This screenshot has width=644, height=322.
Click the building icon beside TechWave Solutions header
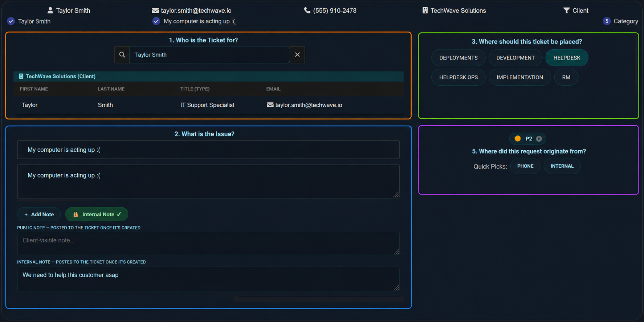coord(425,11)
